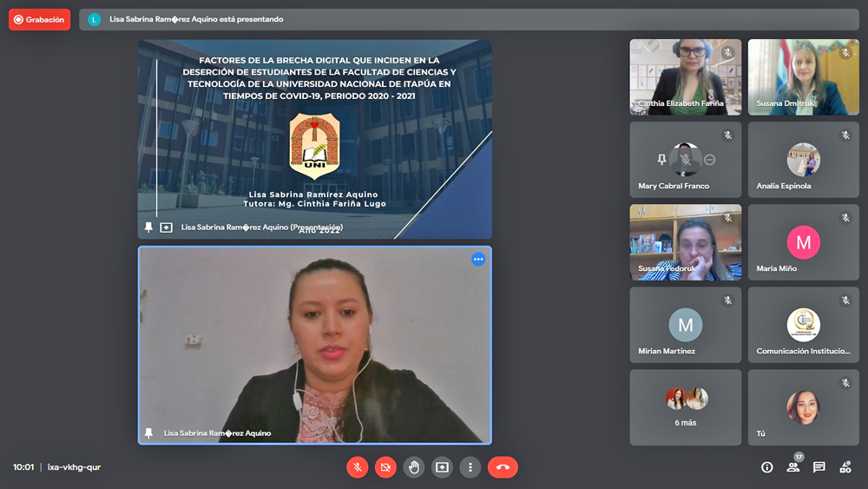Click the red Grabación recording indicator

(39, 19)
